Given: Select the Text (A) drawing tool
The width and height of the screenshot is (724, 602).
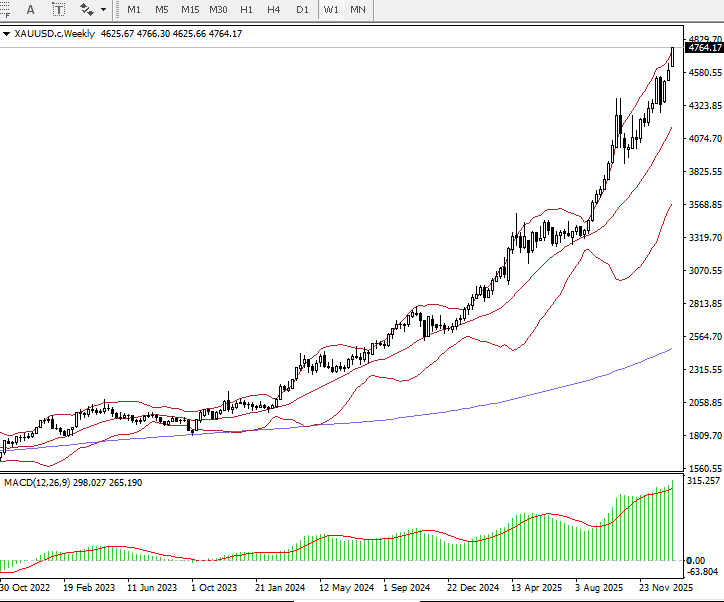Looking at the screenshot, I should coord(30,10).
